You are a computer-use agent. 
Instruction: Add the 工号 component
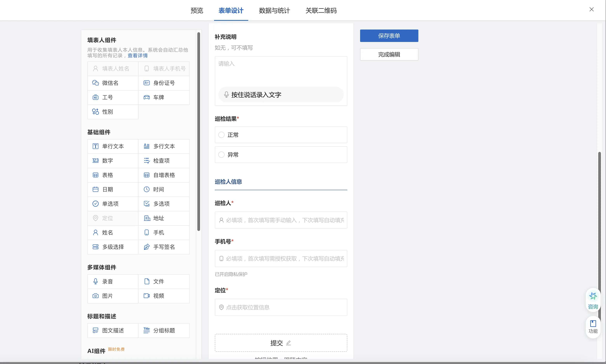[113, 97]
